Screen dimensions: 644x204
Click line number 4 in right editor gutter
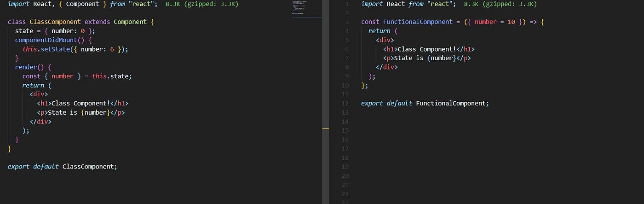[x=346, y=31]
